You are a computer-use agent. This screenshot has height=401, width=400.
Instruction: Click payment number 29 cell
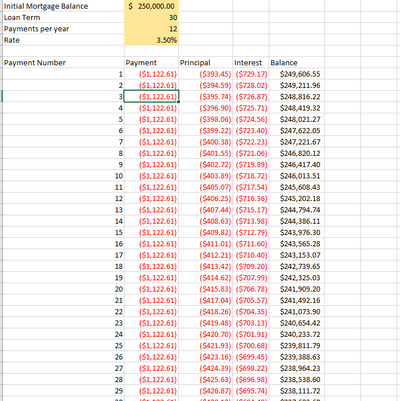[x=63, y=391]
